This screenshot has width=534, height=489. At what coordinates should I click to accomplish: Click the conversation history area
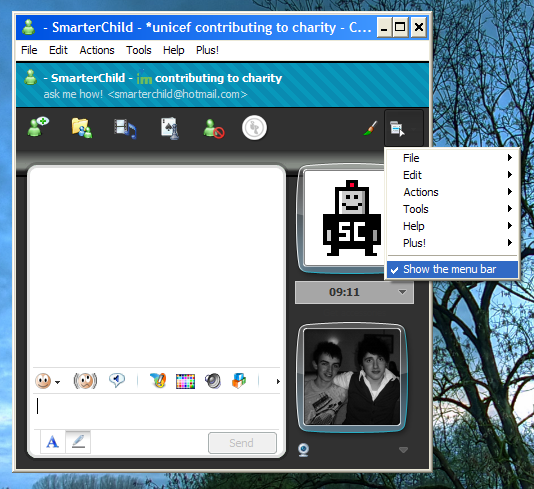point(157,267)
